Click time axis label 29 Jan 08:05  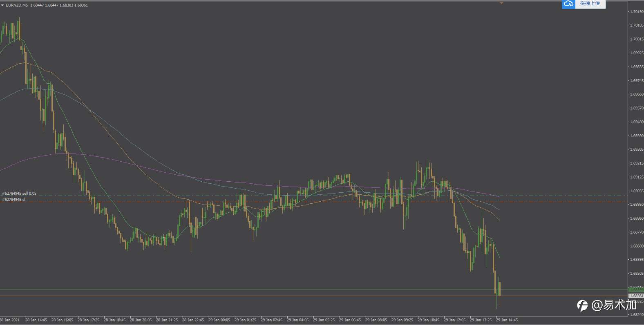(376, 320)
